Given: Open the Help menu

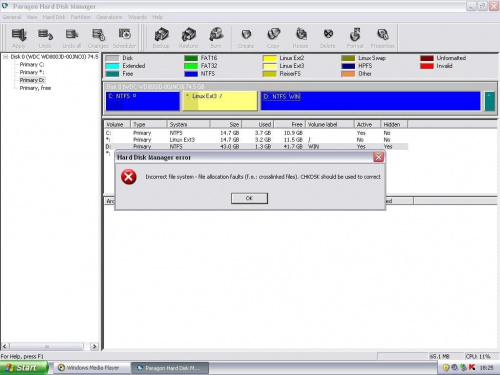Looking at the screenshot, I should point(157,17).
